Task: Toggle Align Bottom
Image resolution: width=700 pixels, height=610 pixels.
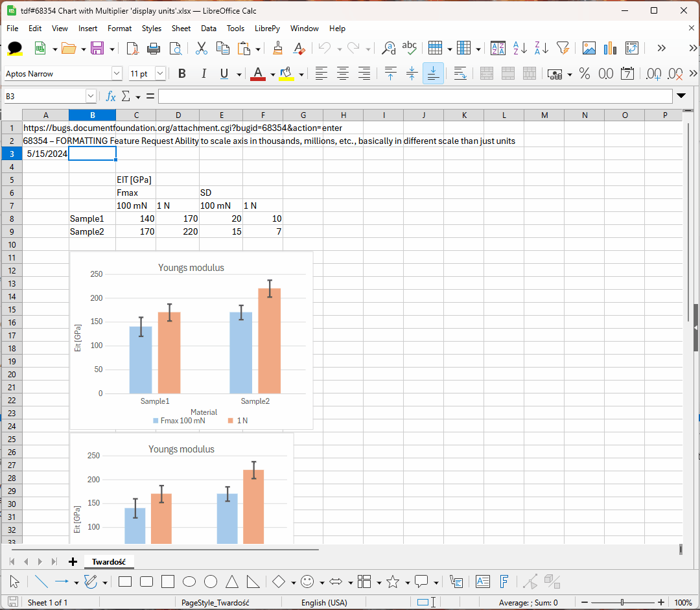Action: (x=433, y=74)
